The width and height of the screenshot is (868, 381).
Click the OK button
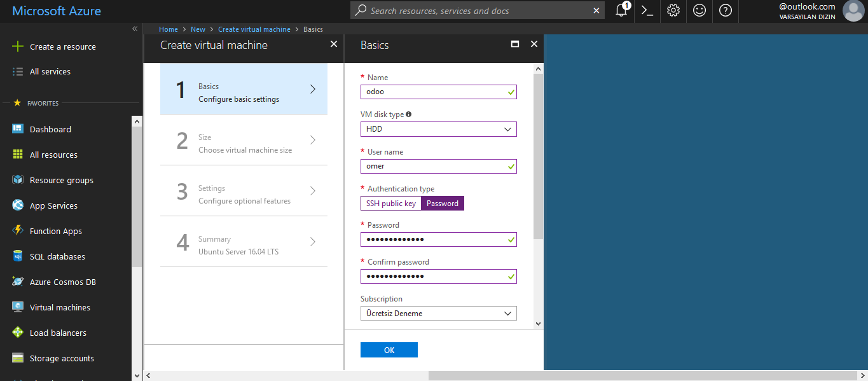tap(389, 350)
